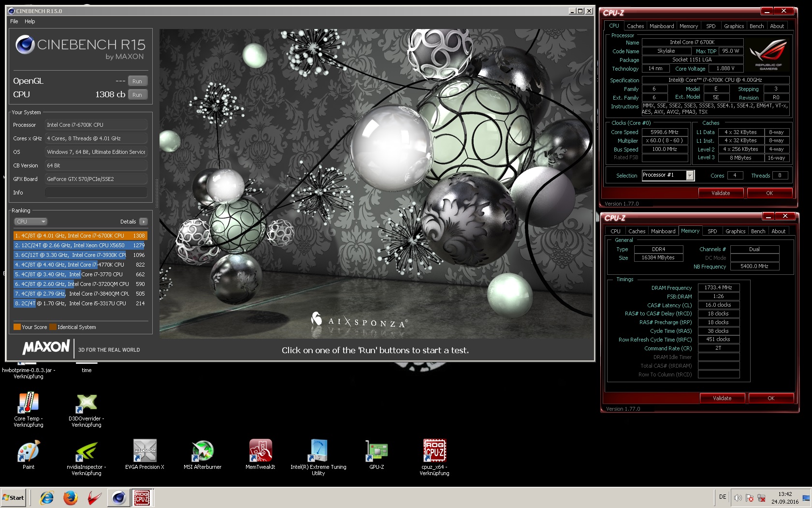This screenshot has width=812, height=508.
Task: Open the Paint desktop icon
Action: (x=29, y=455)
